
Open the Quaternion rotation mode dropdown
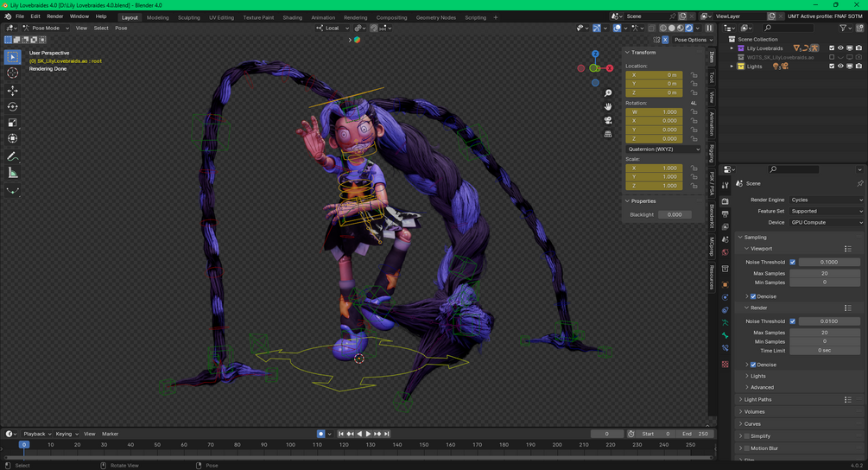tap(663, 149)
